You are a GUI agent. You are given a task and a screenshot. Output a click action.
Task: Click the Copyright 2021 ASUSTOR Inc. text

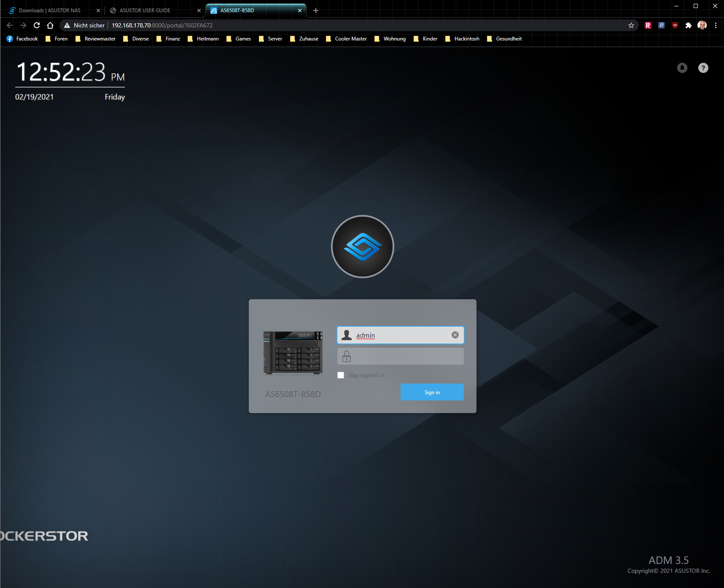tap(669, 571)
